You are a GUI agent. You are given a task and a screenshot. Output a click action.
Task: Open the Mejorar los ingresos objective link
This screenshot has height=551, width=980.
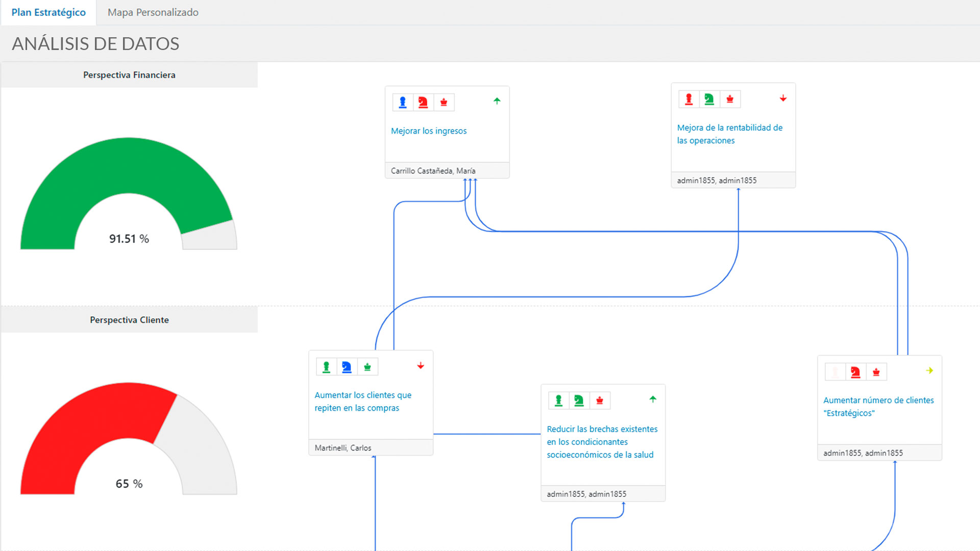point(429,131)
